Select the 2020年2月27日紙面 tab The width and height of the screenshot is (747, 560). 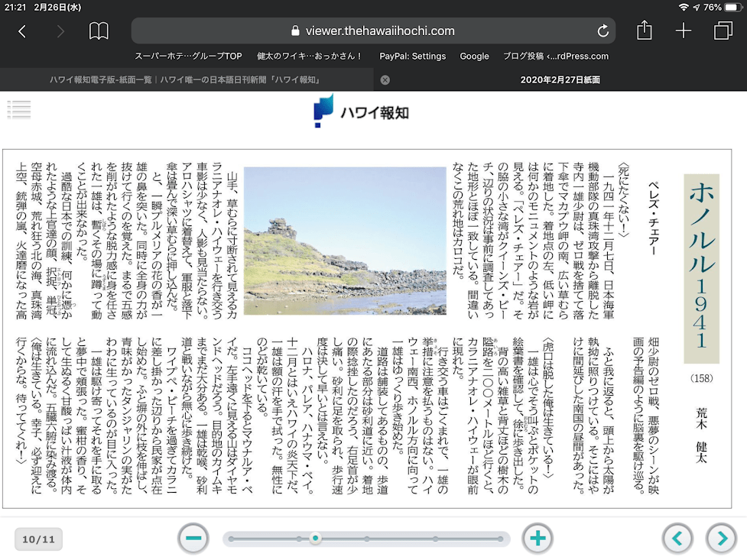[560, 79]
